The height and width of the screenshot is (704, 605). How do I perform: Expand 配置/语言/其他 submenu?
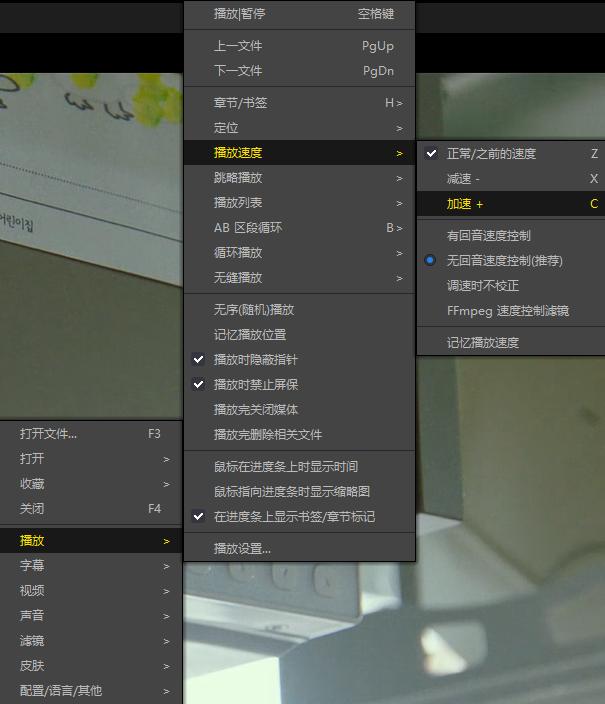(x=91, y=691)
